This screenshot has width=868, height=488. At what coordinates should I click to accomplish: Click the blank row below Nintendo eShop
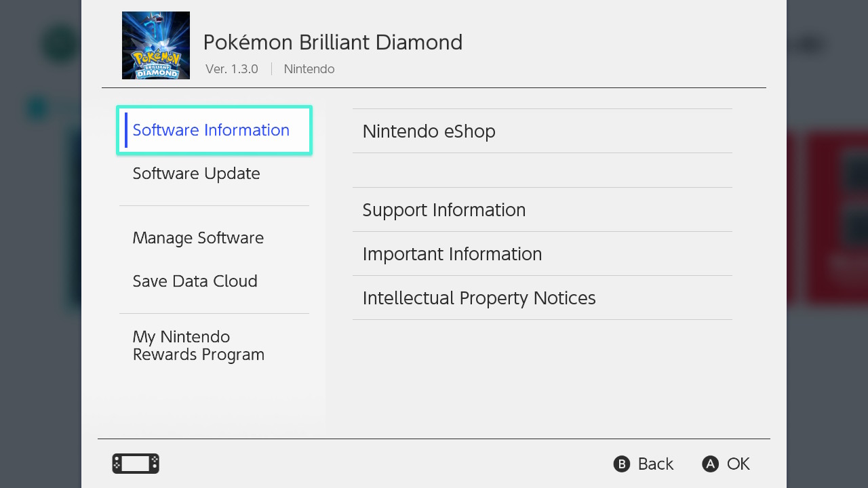tap(542, 170)
